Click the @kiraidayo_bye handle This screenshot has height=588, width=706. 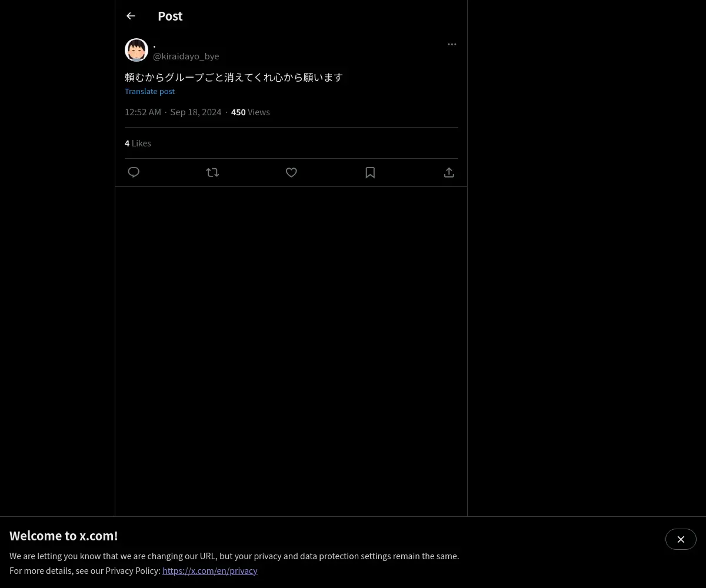point(186,56)
